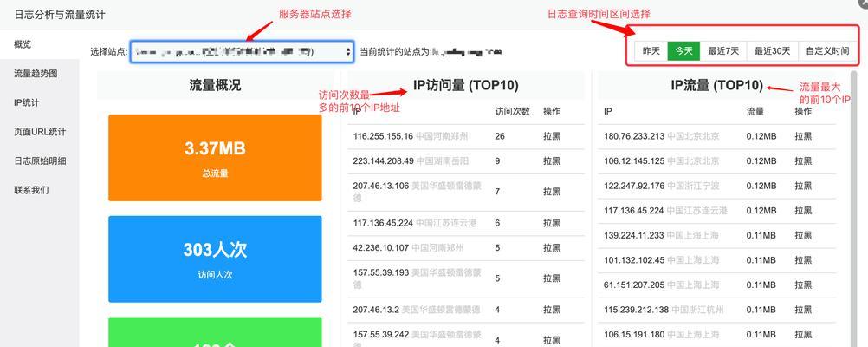Switch to 最近30天 range
Viewport: 868px width, 347px height.
(x=772, y=51)
